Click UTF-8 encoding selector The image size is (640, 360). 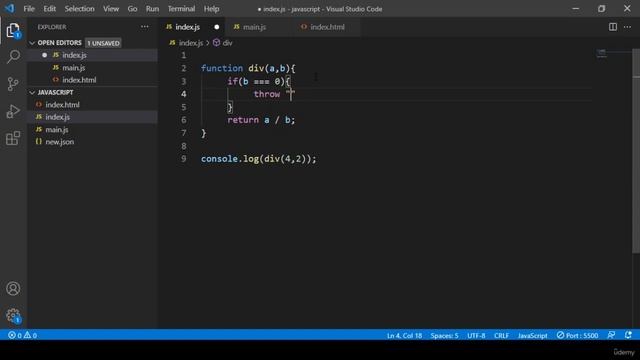pos(476,335)
